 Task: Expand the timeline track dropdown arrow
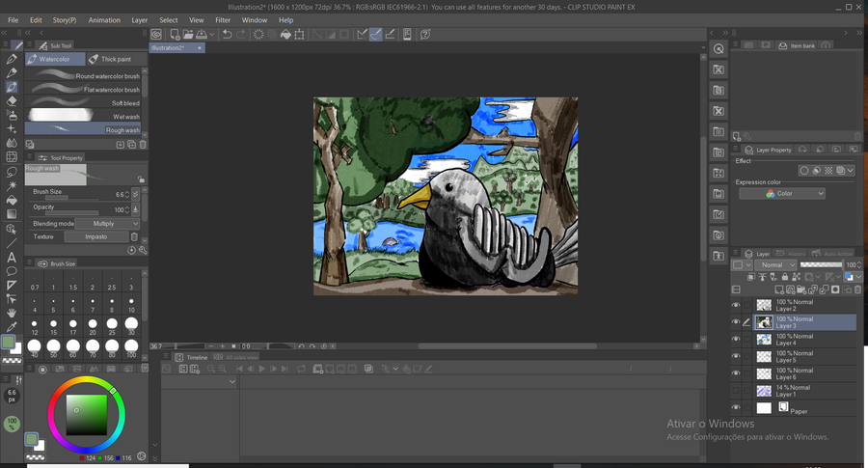coord(231,381)
